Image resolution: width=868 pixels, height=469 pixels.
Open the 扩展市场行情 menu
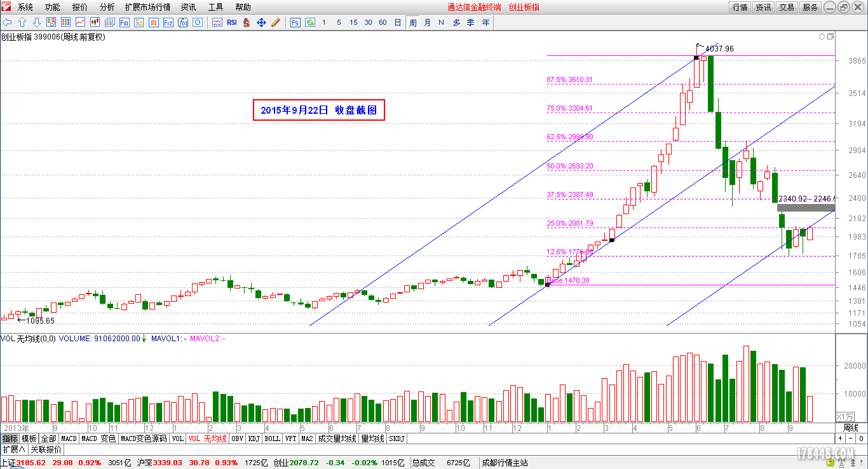147,7
